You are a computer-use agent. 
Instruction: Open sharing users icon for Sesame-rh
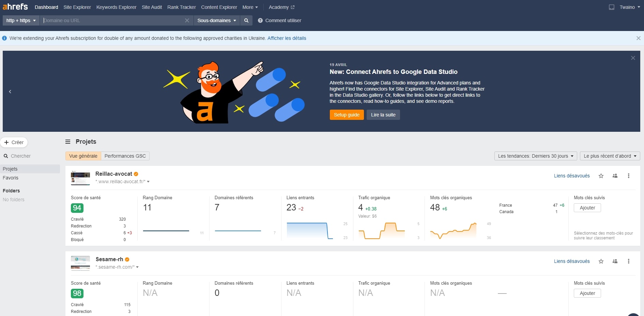(x=615, y=261)
